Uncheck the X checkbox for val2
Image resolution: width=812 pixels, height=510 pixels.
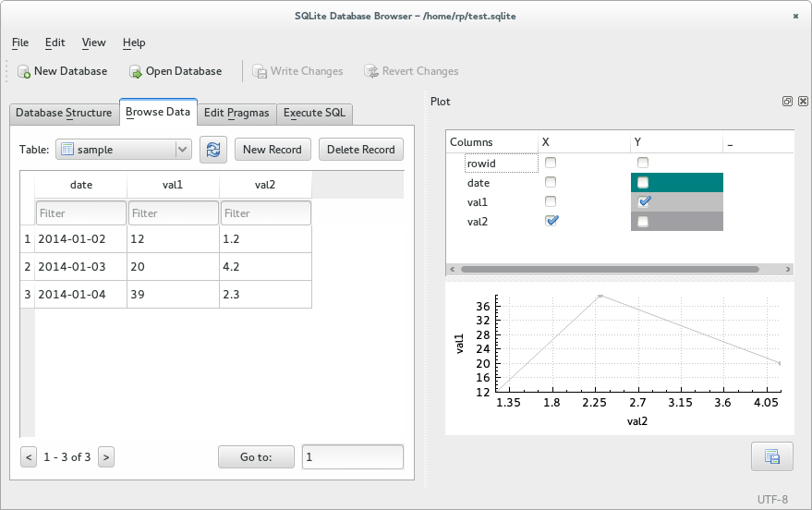pyautogui.click(x=551, y=221)
